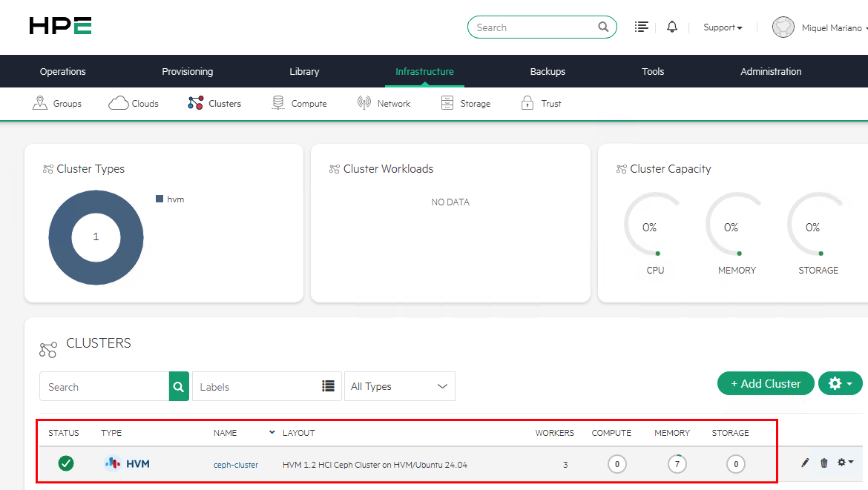Go to the Backups tab
Viewport: 868px width, 490px height.
coord(547,71)
